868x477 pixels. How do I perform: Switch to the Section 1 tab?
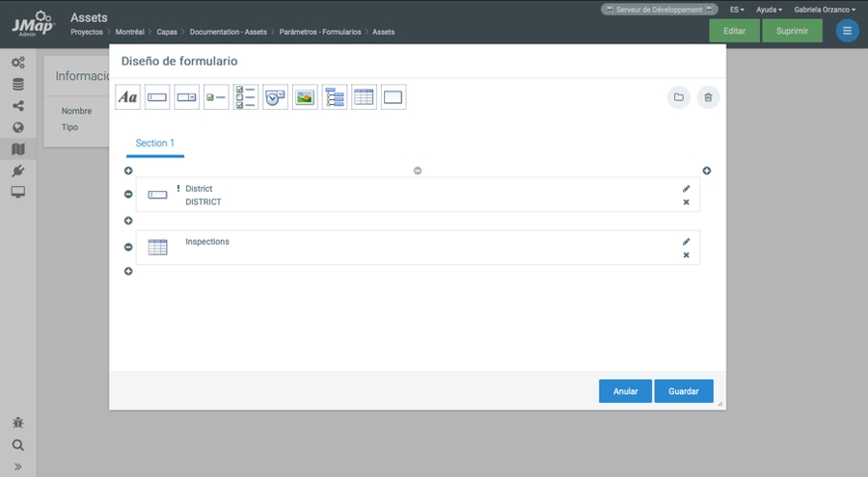[x=154, y=144]
